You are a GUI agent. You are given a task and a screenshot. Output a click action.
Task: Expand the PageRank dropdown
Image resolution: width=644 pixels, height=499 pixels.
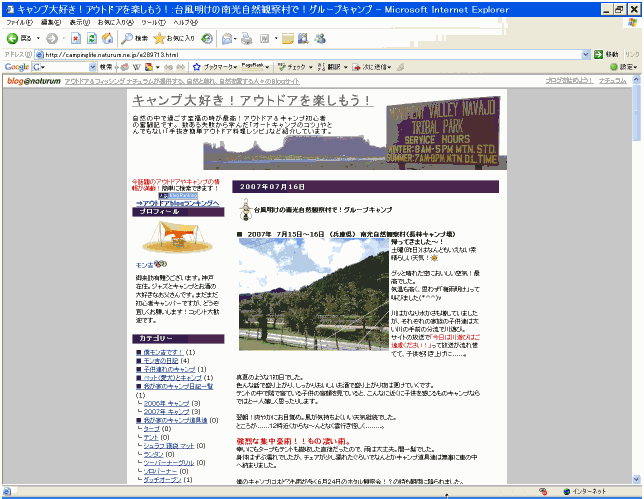point(267,67)
